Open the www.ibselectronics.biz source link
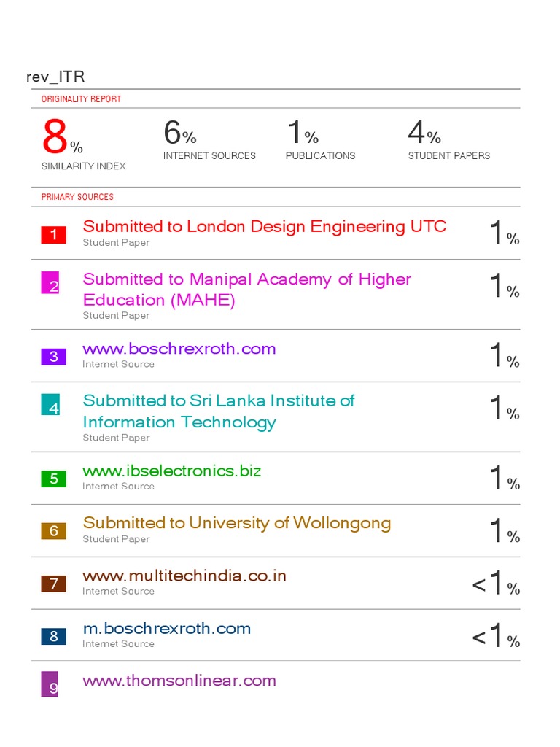This screenshot has height=747, width=560. 171,471
